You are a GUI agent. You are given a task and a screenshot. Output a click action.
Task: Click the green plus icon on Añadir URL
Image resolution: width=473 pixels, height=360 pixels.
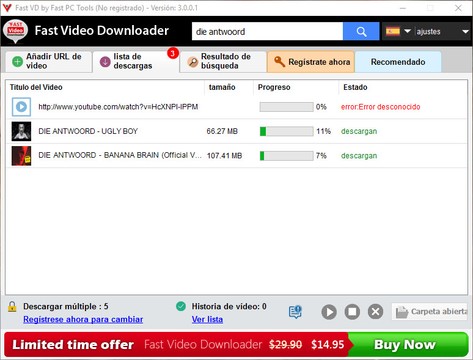pyautogui.click(x=17, y=61)
